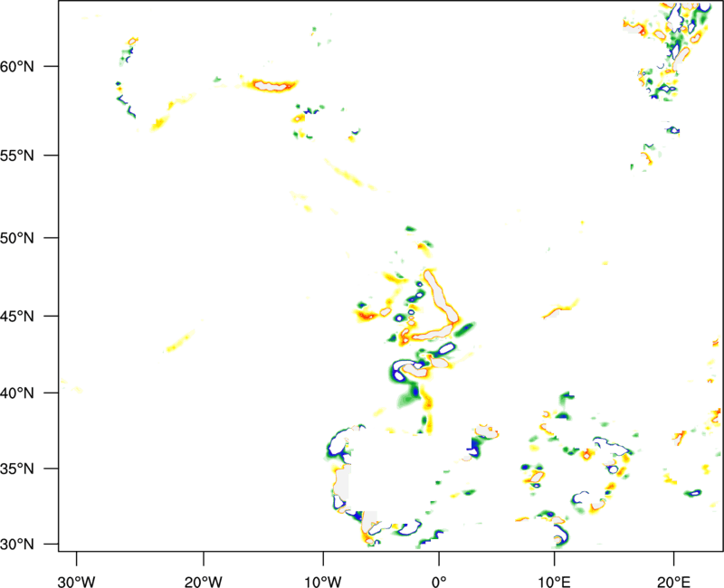Click the 10°E longitude label

tap(554, 582)
